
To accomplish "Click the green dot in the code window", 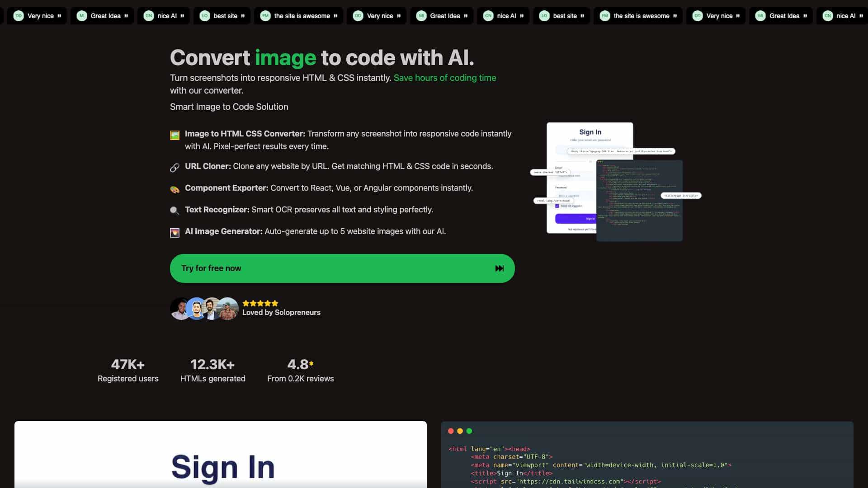I will coord(469,431).
